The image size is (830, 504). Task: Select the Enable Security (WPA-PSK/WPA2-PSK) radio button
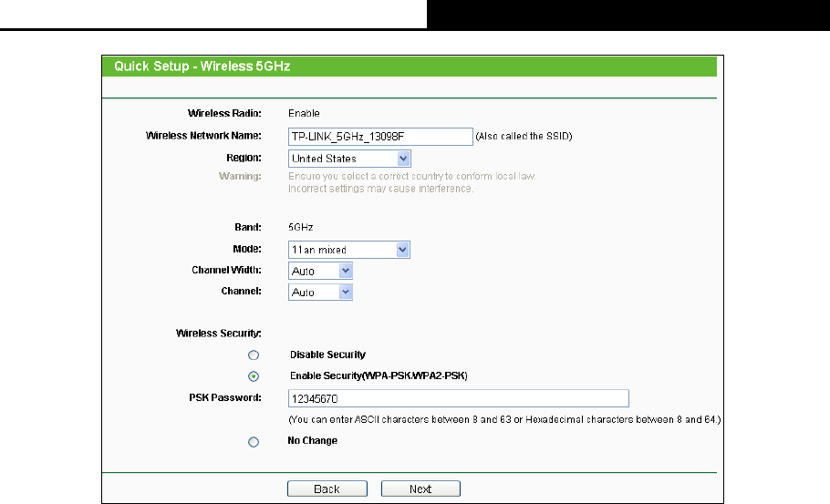[254, 376]
